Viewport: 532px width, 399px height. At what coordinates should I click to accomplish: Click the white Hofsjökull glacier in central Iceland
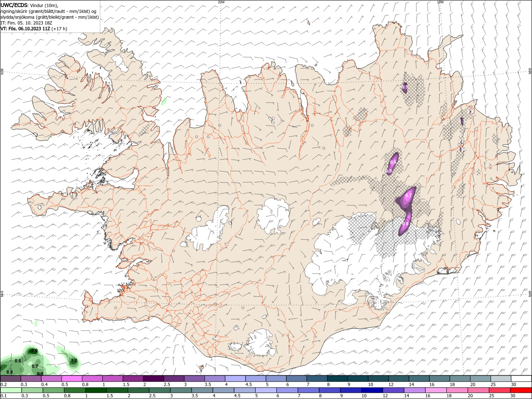click(273, 215)
